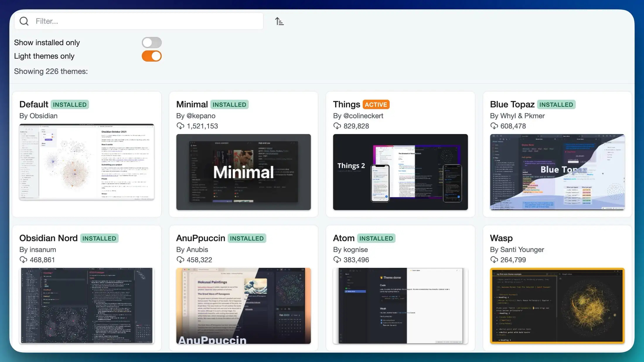Open the Wasp theme preview
Image resolution: width=644 pixels, height=362 pixels.
pos(557,306)
